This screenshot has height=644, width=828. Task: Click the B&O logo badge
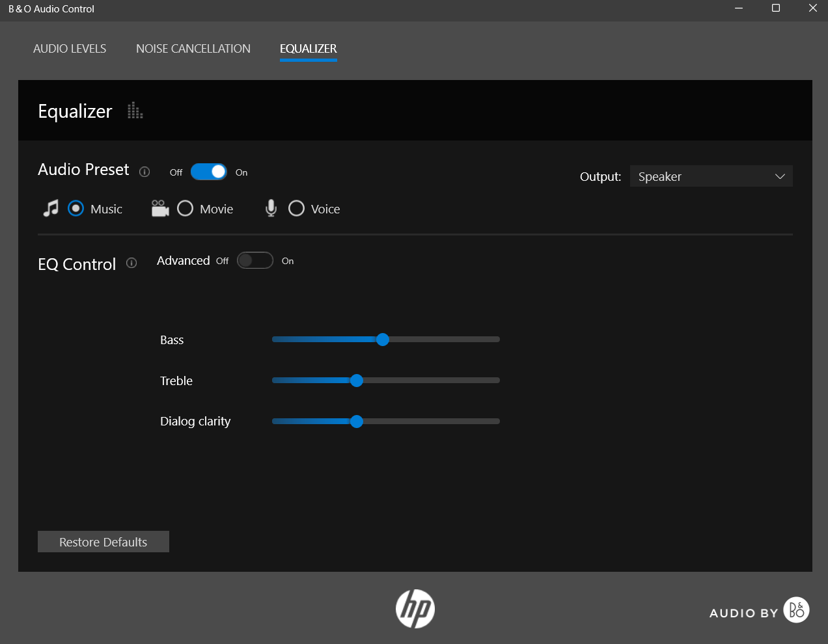(x=796, y=610)
